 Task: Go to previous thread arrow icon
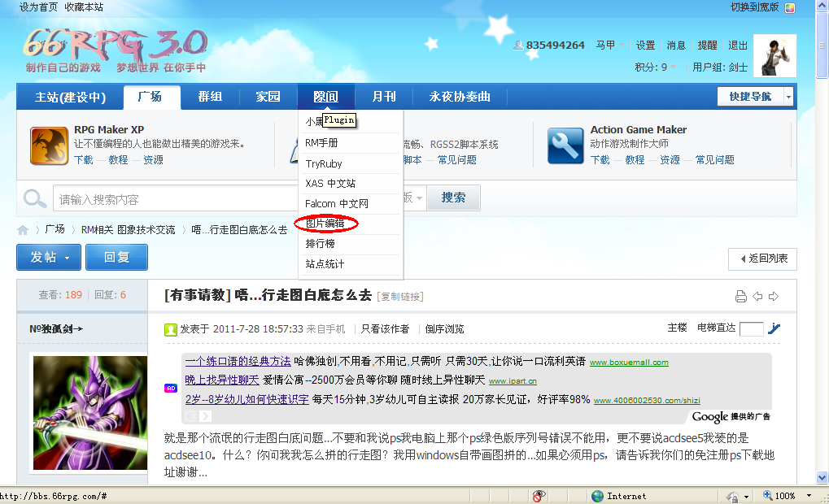(757, 297)
